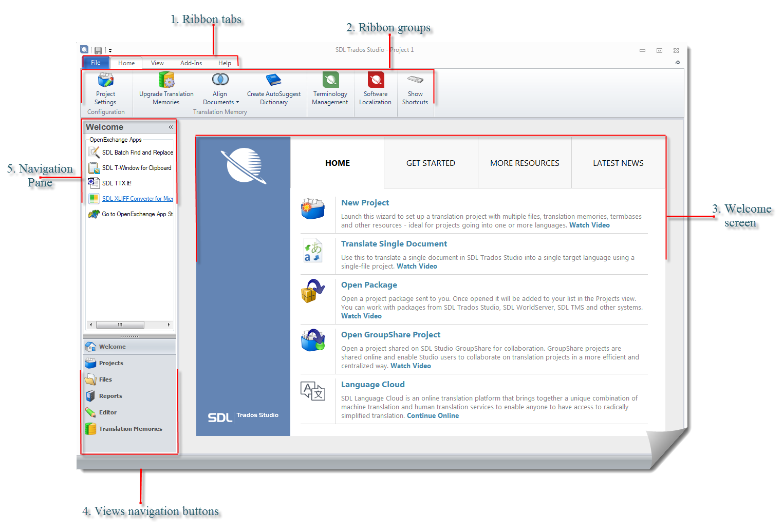Click the New Project wizard icon

click(313, 208)
